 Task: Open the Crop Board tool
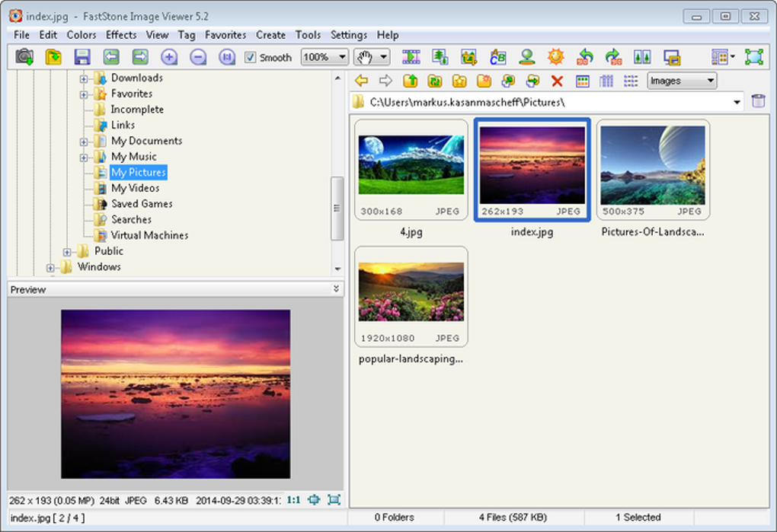pos(468,57)
